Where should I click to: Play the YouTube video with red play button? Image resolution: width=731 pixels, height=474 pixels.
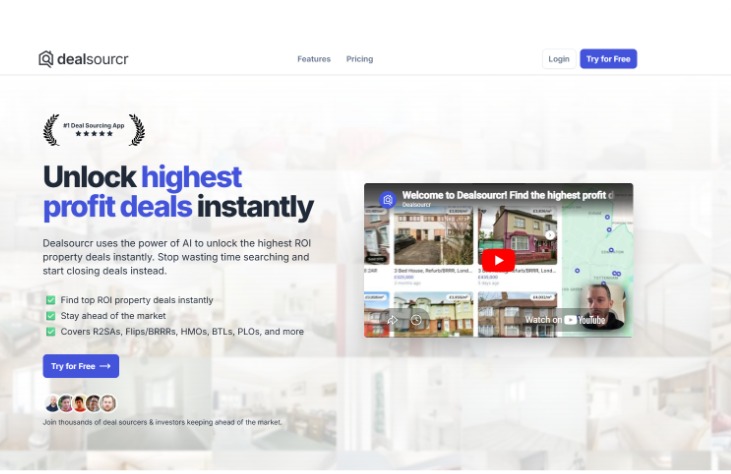pos(498,261)
